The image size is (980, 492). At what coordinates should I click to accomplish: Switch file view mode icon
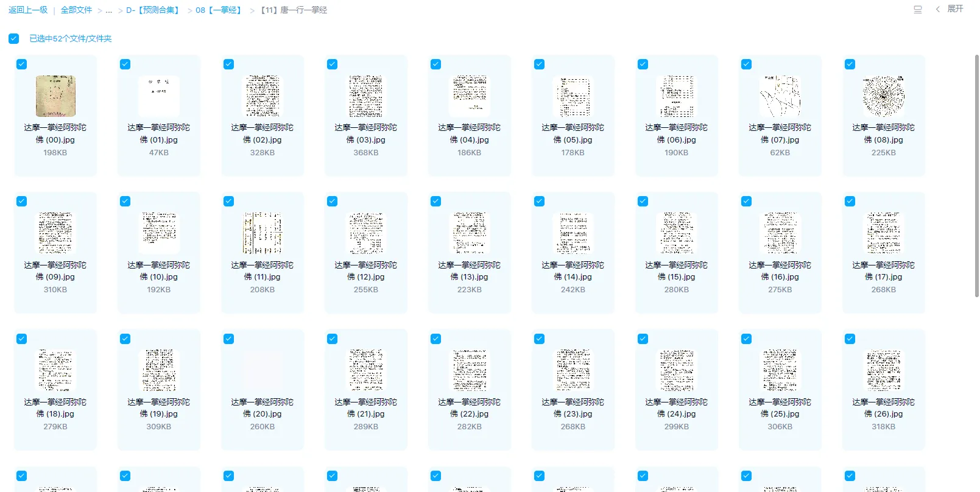[x=918, y=9]
